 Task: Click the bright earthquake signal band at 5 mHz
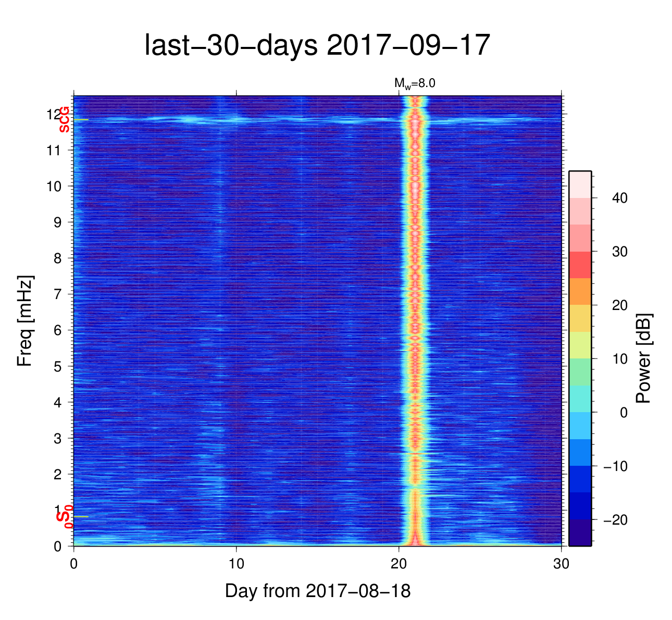(415, 366)
